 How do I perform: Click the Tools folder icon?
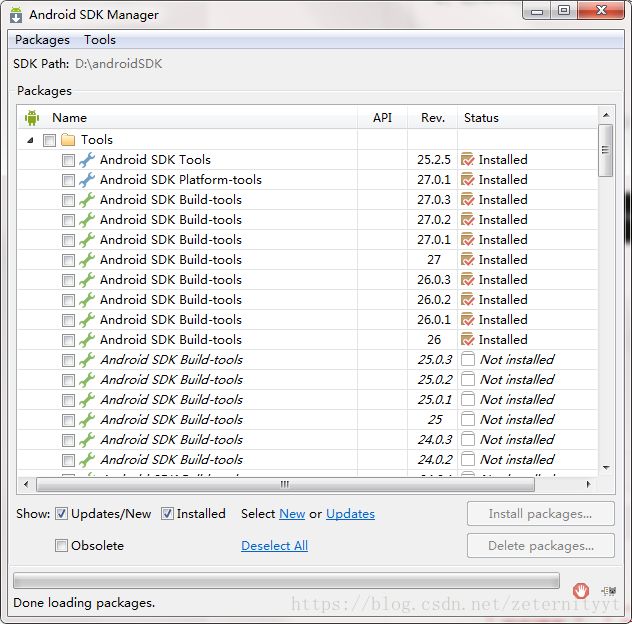68,140
